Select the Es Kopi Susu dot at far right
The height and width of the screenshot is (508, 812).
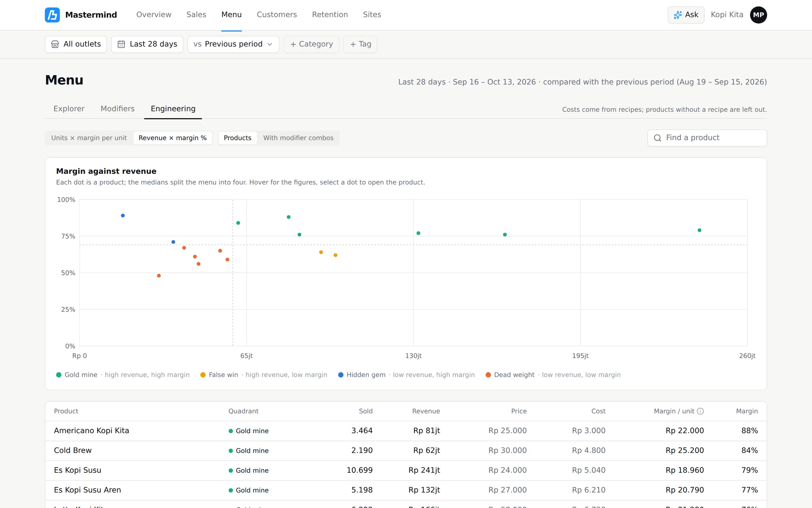699,230
